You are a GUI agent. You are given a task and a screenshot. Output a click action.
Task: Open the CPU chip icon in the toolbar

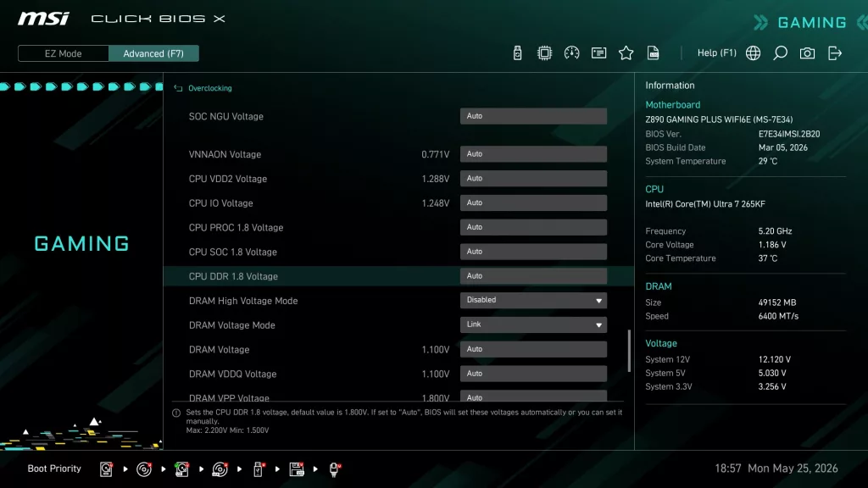click(x=545, y=53)
